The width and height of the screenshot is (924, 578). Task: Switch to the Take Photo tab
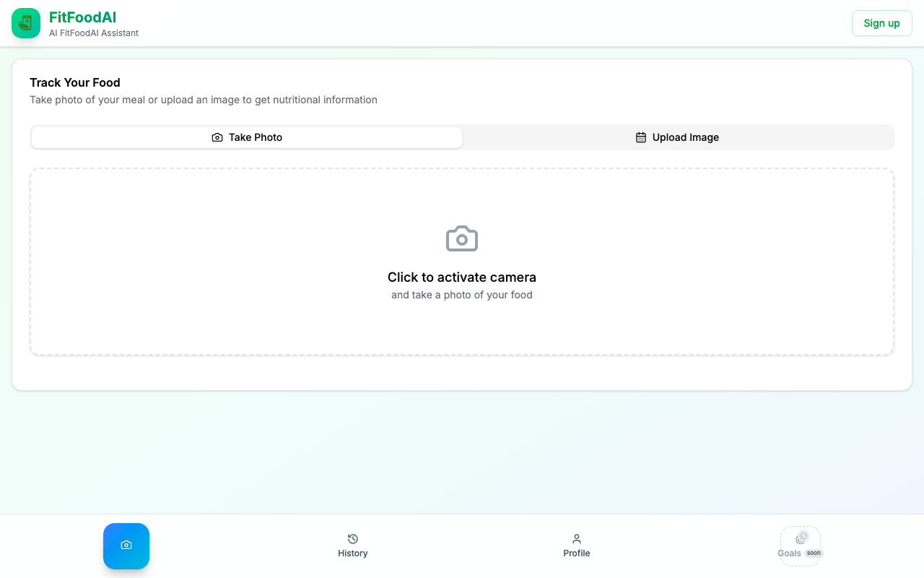247,137
